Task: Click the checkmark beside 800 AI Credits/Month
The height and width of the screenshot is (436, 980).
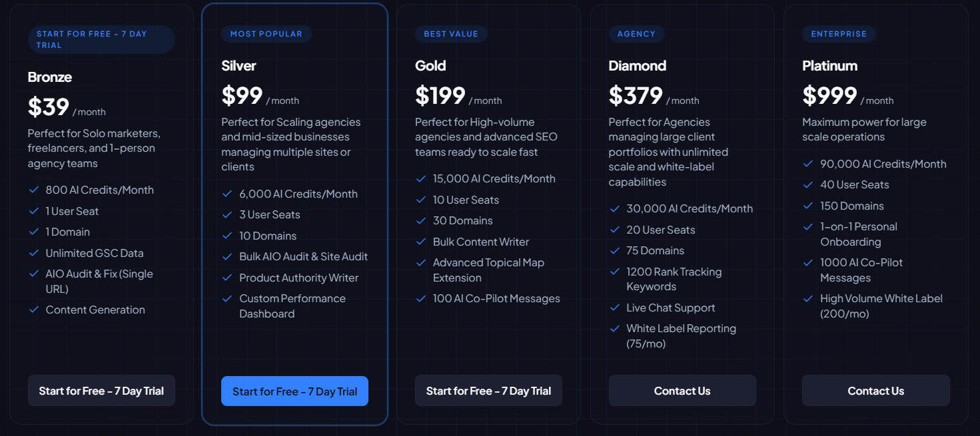Action: coord(33,190)
